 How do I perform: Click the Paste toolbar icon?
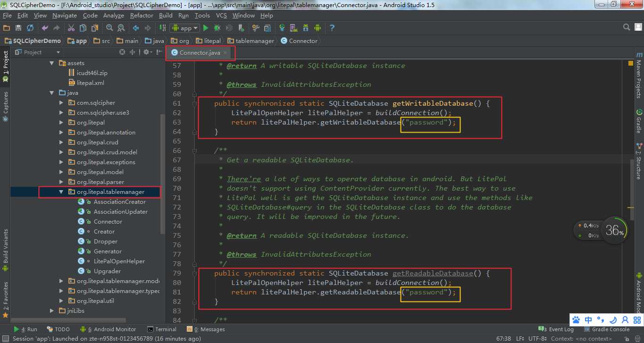click(94, 28)
